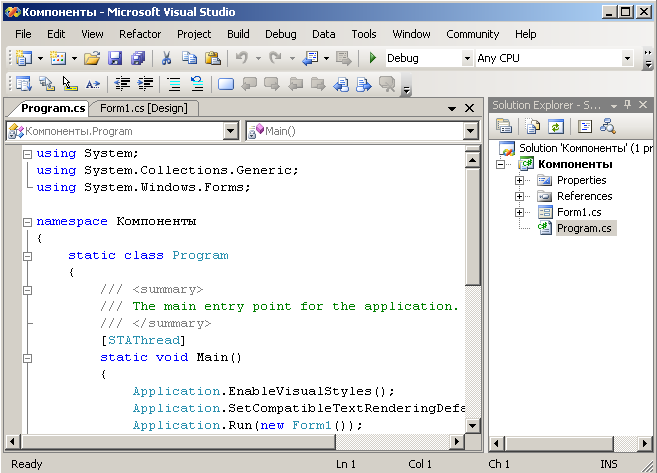Open the File menu
Viewport: 657px width, 473px height.
coord(23,34)
